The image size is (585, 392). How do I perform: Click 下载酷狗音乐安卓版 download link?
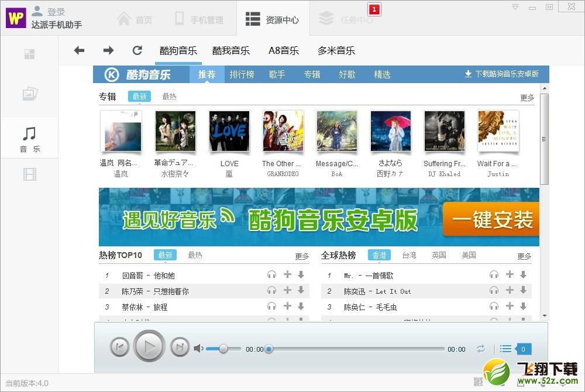(x=501, y=74)
